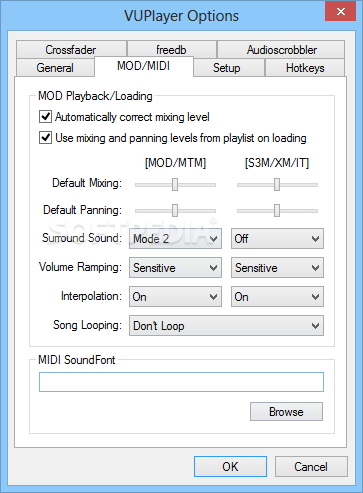Click the MOD Playback/Loading group label
Screen dimensions: 363x493
point(95,96)
